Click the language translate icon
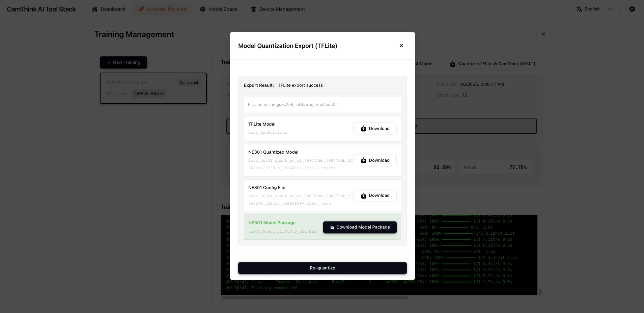This screenshot has width=644, height=313. [579, 9]
